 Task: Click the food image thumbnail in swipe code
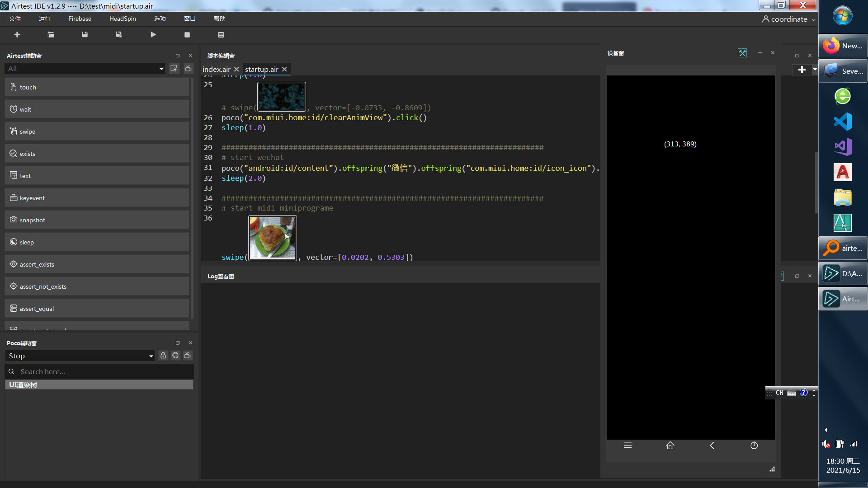pyautogui.click(x=273, y=238)
